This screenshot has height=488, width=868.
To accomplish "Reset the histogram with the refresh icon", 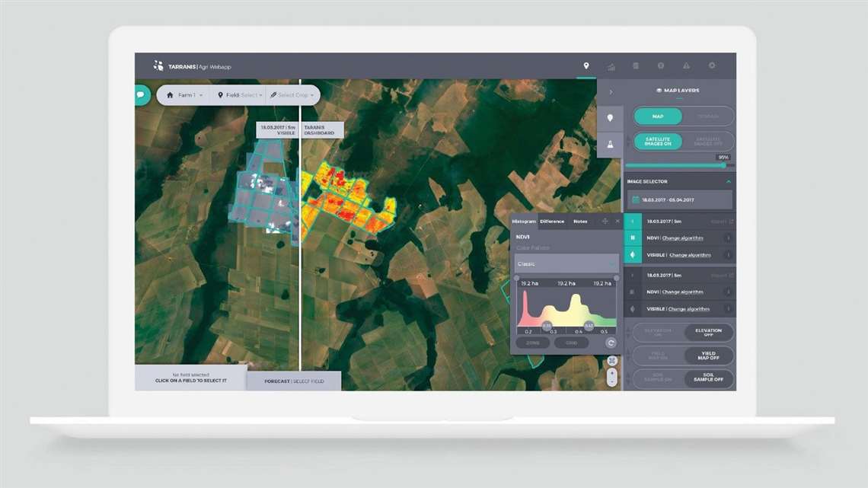I will pyautogui.click(x=611, y=343).
